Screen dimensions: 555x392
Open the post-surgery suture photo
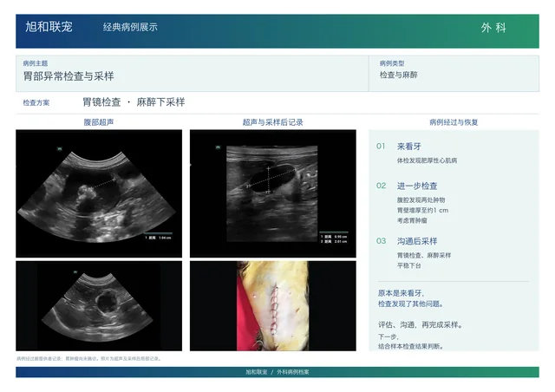click(273, 306)
